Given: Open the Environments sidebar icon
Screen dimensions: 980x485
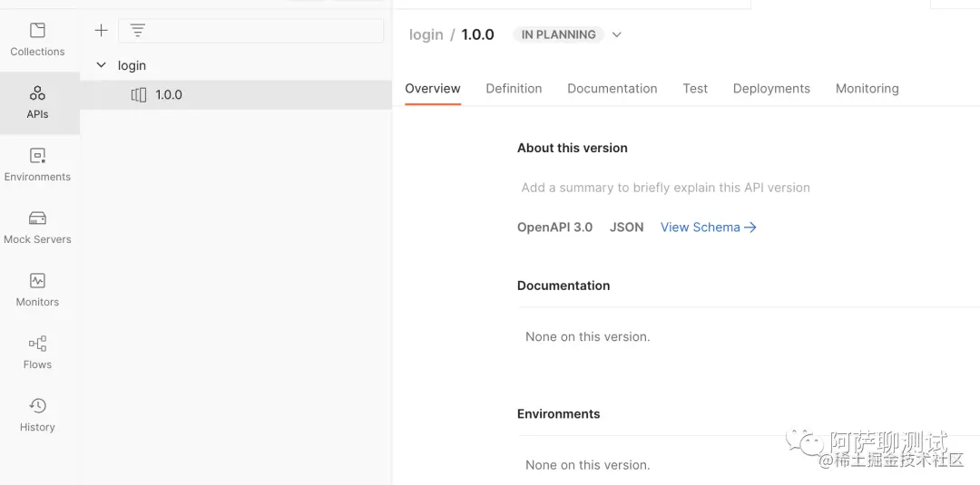Looking at the screenshot, I should tap(37, 165).
